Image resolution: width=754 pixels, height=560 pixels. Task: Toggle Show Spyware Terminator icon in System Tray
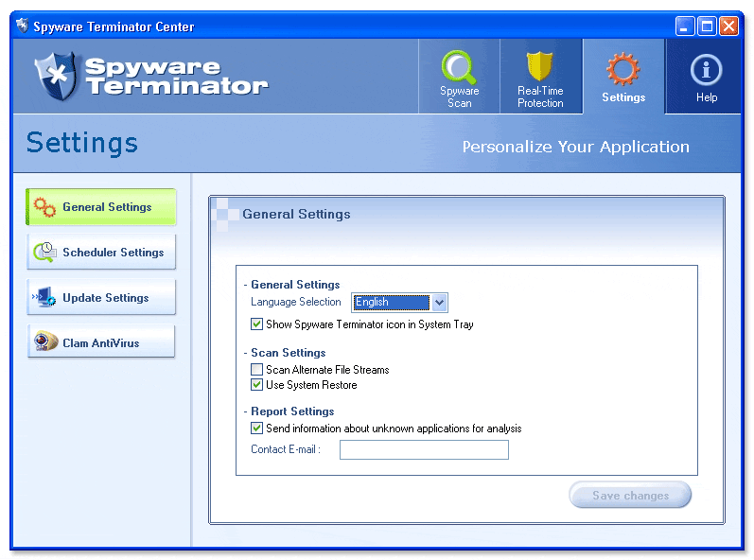[x=256, y=324]
